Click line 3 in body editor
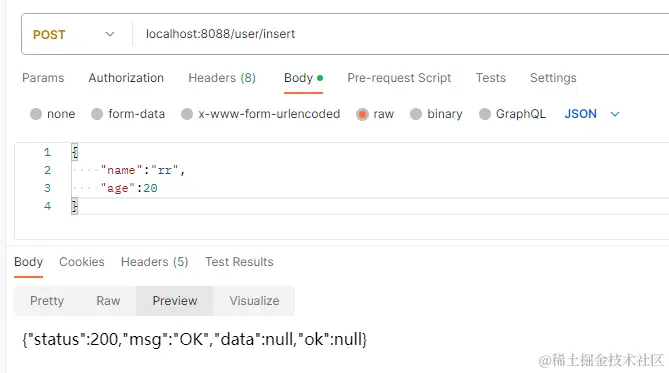This screenshot has height=373, width=669. tap(367, 188)
